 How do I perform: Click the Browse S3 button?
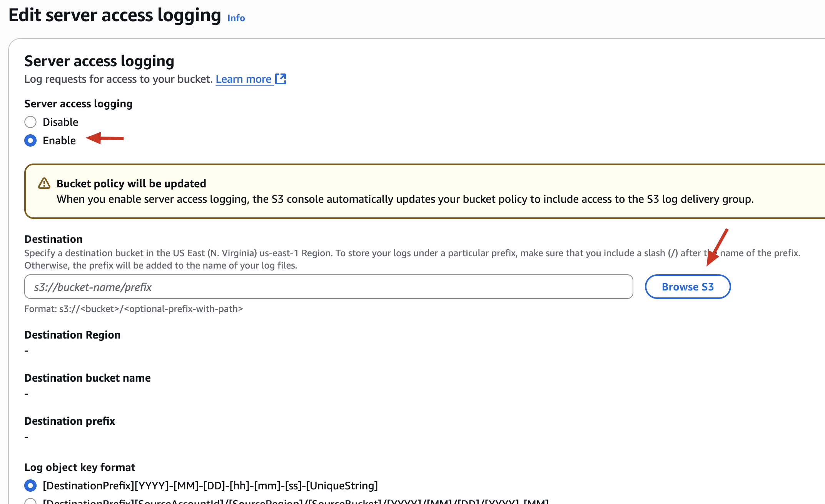(688, 287)
